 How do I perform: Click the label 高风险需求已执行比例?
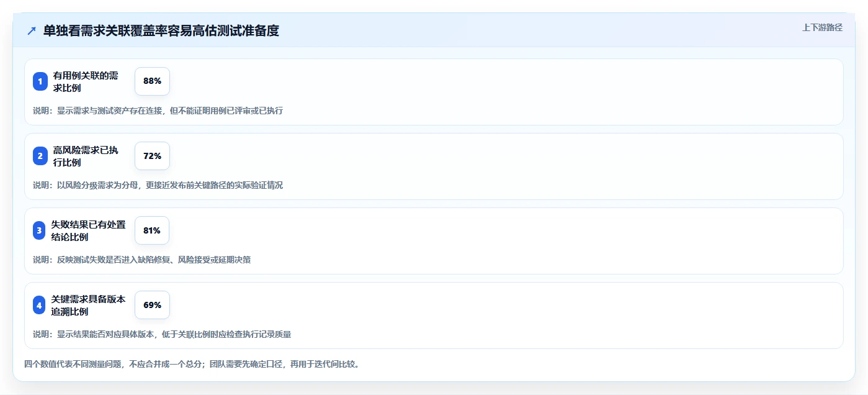point(86,156)
